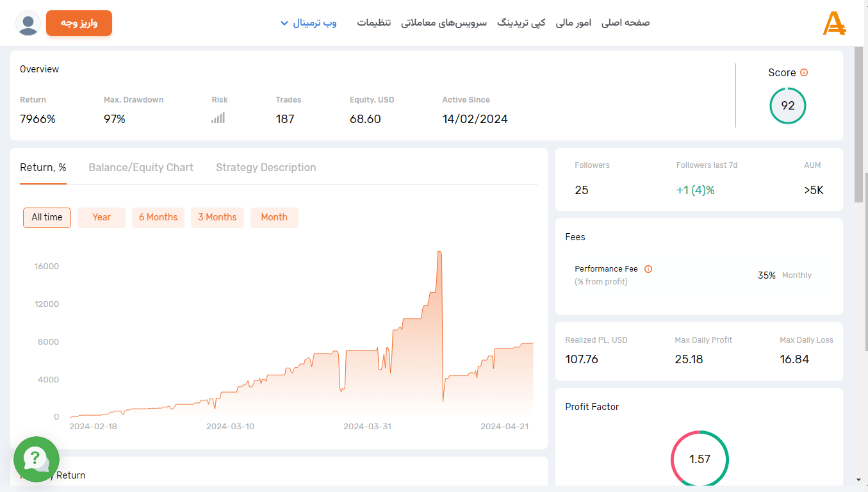Select the 6 Months time filter
The width and height of the screenshot is (868, 492).
pos(158,217)
